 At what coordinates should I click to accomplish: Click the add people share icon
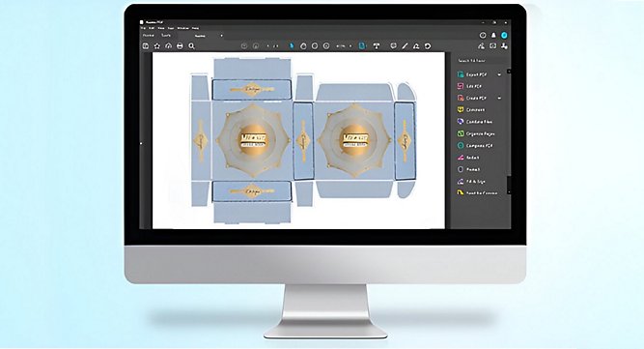pyautogui.click(x=504, y=46)
